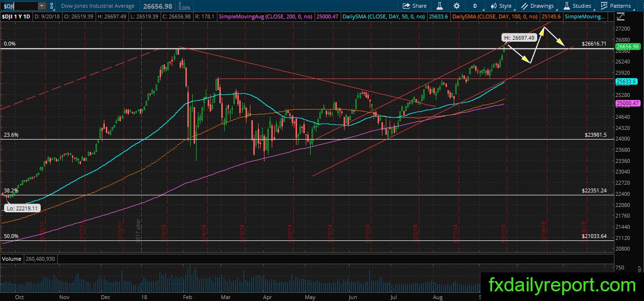Click the chart scale icon at right header
The height and width of the screenshot is (301, 644).
tap(621, 16)
